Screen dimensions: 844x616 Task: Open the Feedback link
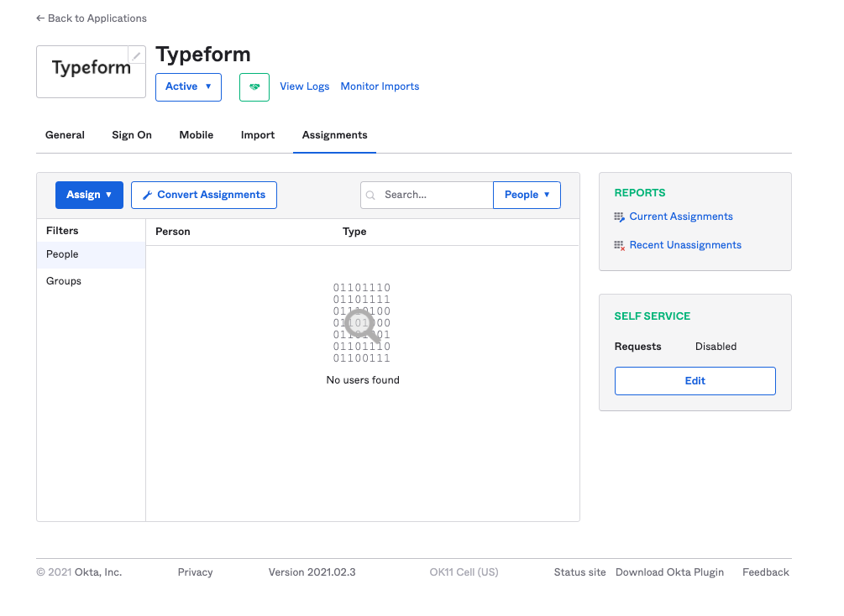766,572
